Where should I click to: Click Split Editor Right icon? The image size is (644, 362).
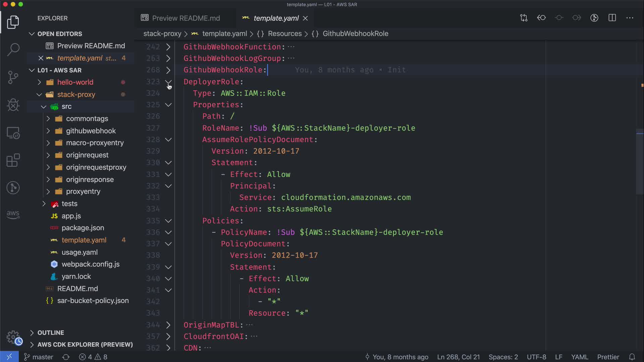pos(612,18)
